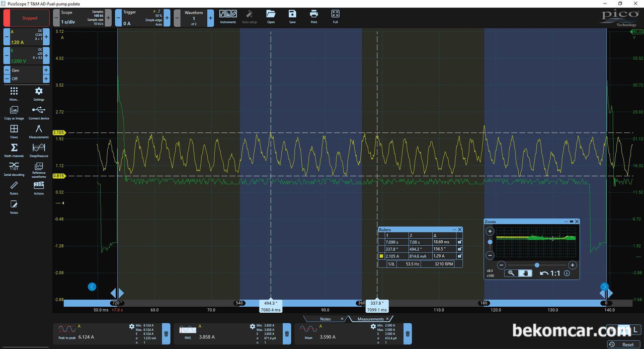Screen dimensions: 644x349
Task: Select the hand pan mode
Action: click(x=525, y=273)
